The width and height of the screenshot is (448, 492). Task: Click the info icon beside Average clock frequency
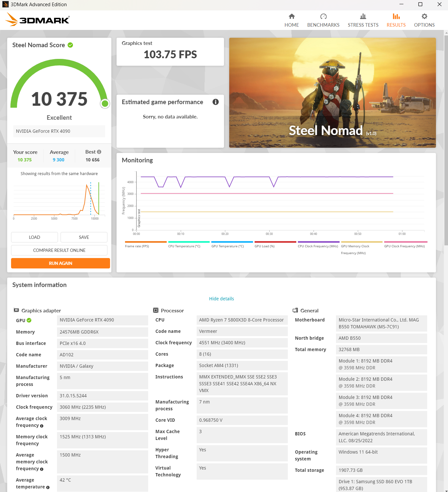point(42,426)
